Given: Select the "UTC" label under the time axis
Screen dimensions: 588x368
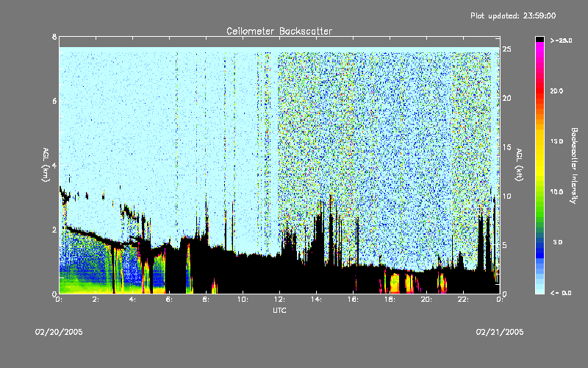Looking at the screenshot, I should click(x=279, y=310).
